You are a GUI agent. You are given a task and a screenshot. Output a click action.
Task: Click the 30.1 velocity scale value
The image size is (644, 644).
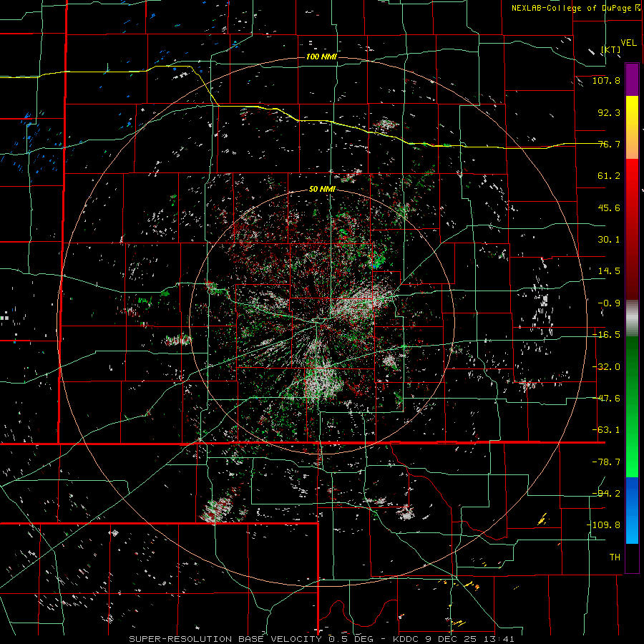[x=609, y=240]
